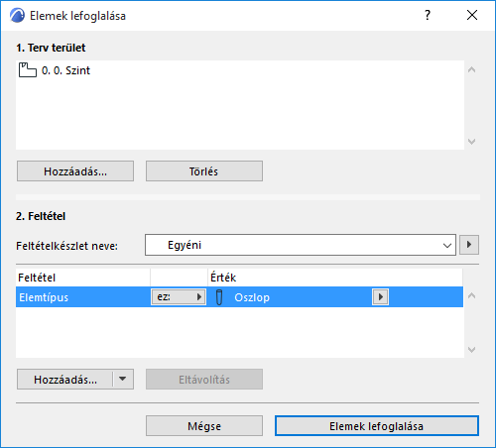Viewport: 496px width, 448px height.
Task: Click down arrow of criteria list scrollbar
Action: [472, 350]
